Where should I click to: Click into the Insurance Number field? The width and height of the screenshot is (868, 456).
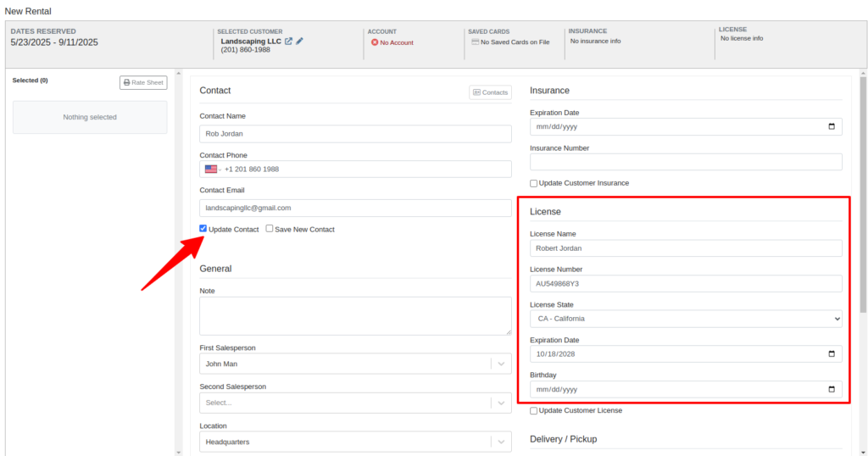pyautogui.click(x=686, y=162)
